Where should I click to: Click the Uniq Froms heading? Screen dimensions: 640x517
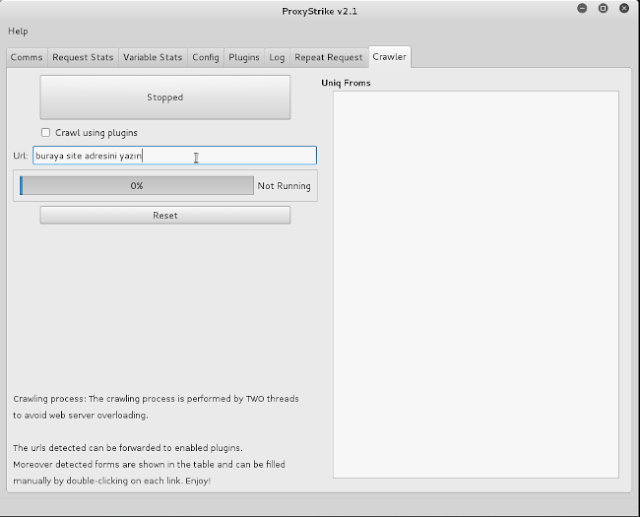coord(346,83)
